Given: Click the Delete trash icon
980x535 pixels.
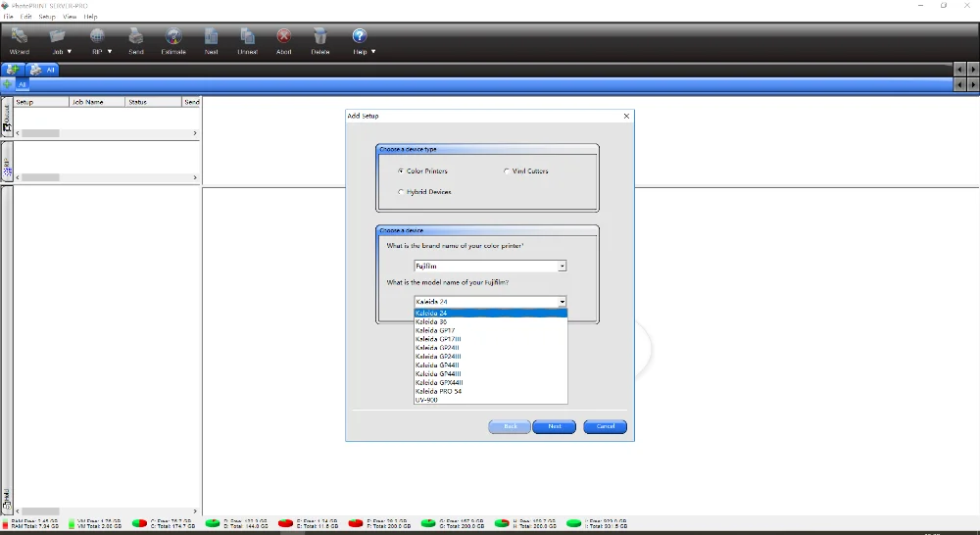Looking at the screenshot, I should tap(320, 36).
